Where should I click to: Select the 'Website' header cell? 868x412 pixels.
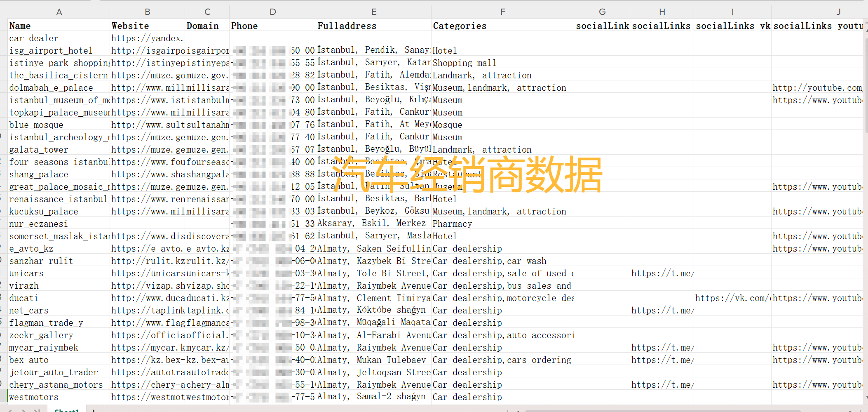click(148, 26)
